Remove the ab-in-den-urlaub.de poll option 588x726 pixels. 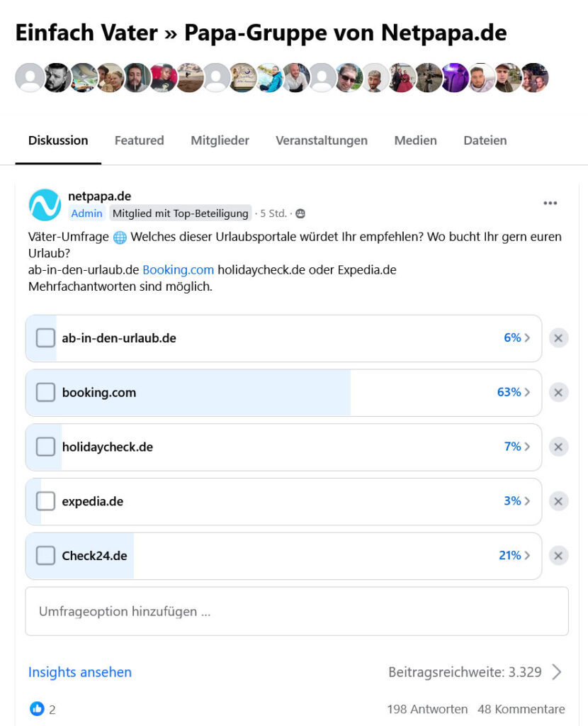click(558, 338)
